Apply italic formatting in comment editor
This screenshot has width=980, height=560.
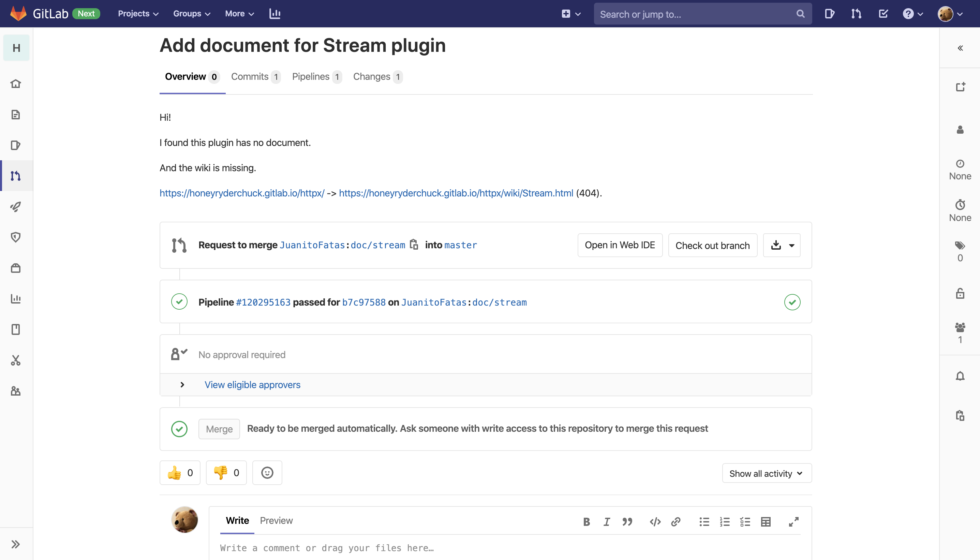tap(607, 522)
